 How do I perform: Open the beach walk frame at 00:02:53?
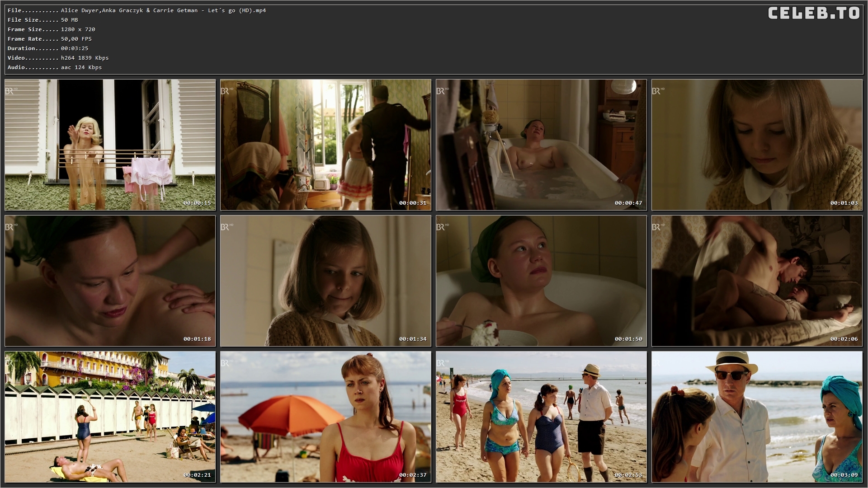click(x=541, y=417)
